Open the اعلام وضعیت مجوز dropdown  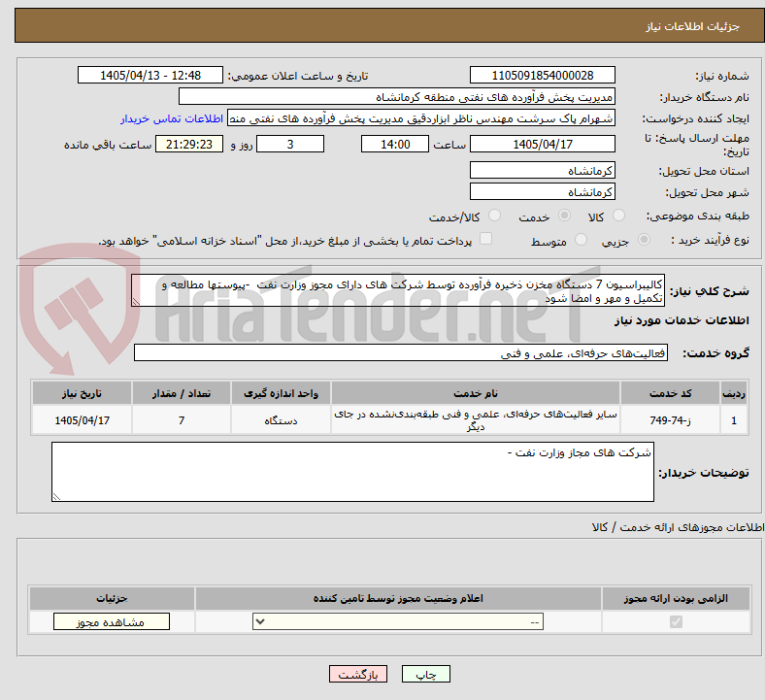point(398,621)
